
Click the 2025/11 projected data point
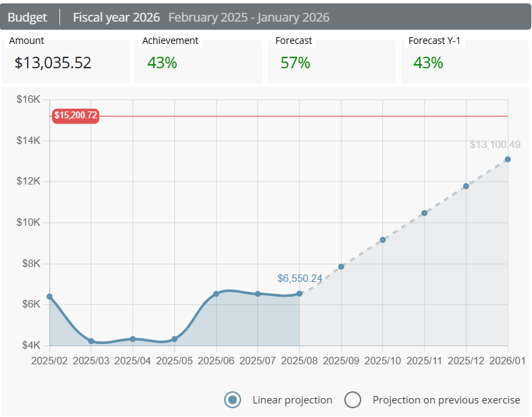point(425,213)
